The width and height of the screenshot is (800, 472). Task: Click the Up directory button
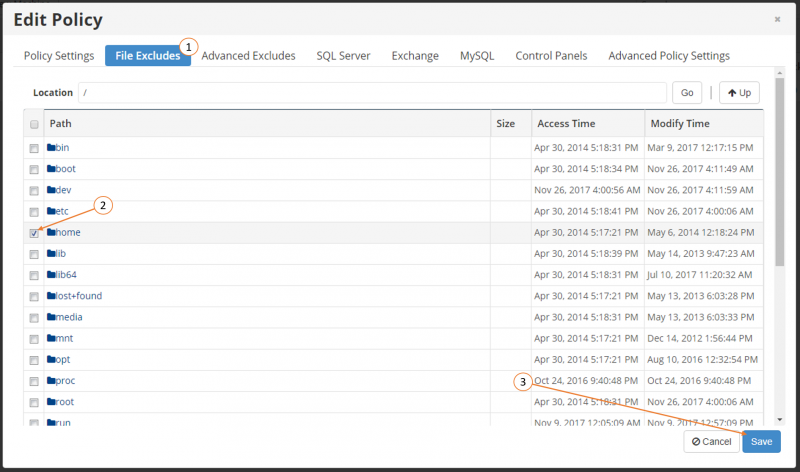pos(739,93)
